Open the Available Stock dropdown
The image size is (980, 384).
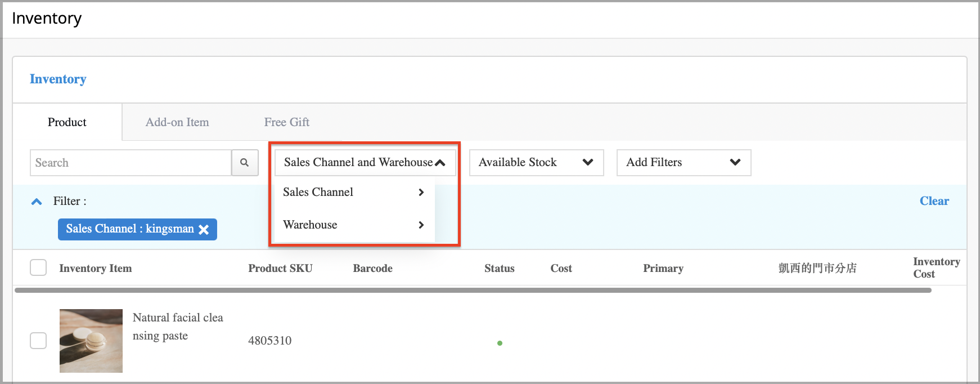pos(537,162)
